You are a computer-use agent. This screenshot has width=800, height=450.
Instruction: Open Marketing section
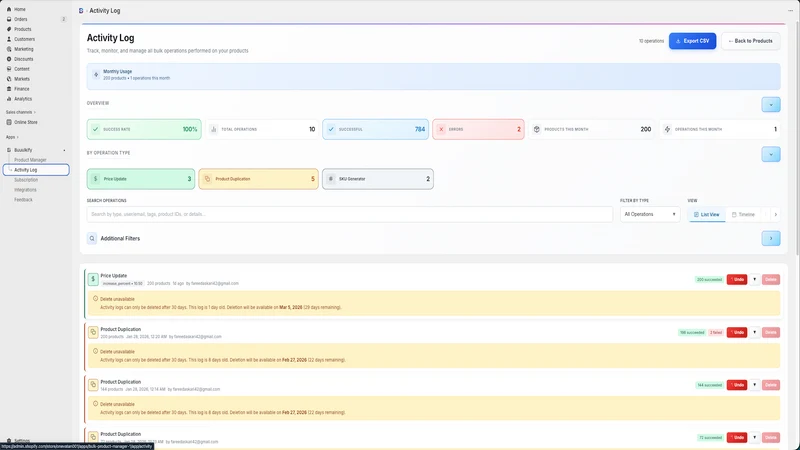pos(23,49)
